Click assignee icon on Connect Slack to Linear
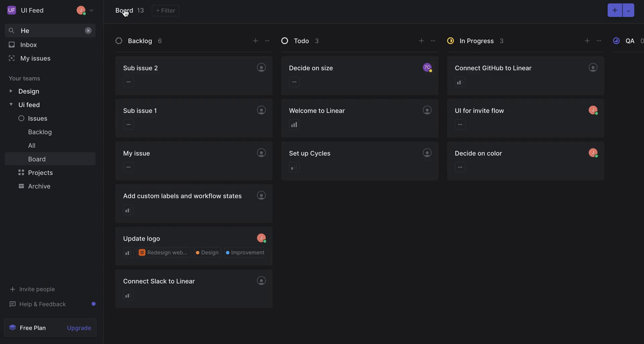The width and height of the screenshot is (644, 344). [261, 281]
